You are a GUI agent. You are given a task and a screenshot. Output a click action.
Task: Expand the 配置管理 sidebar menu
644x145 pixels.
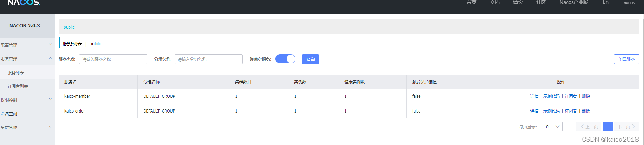tap(27, 45)
